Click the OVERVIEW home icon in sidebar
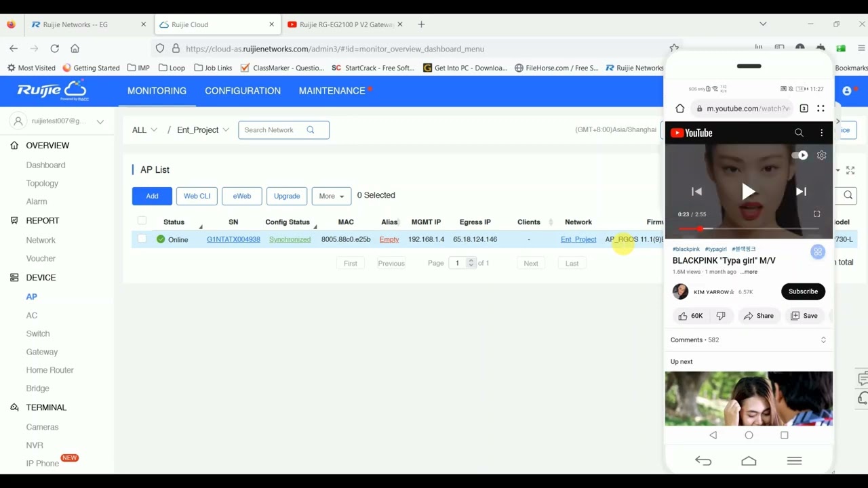Screen dimensions: 868x488 pos(14,146)
